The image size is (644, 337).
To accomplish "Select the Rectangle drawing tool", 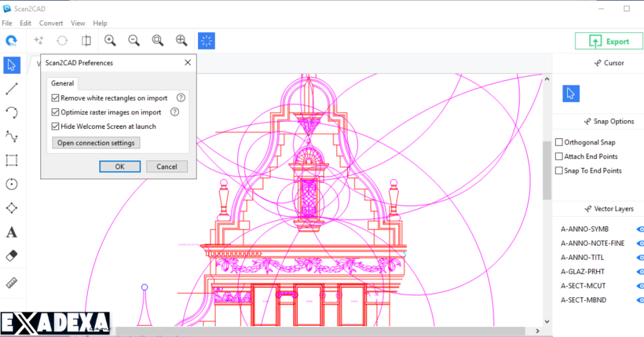I will tap(12, 160).
